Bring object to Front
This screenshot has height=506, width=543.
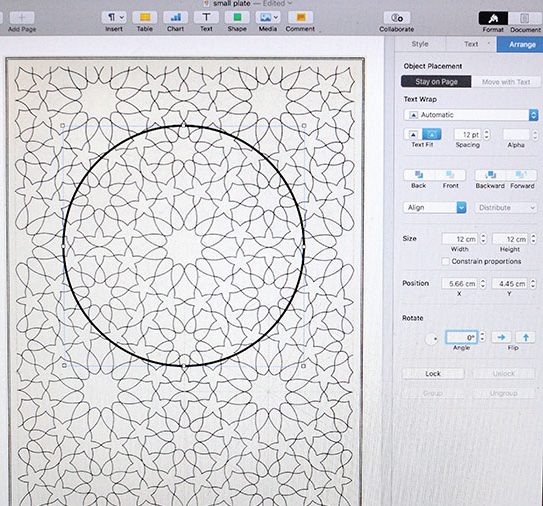click(x=450, y=175)
